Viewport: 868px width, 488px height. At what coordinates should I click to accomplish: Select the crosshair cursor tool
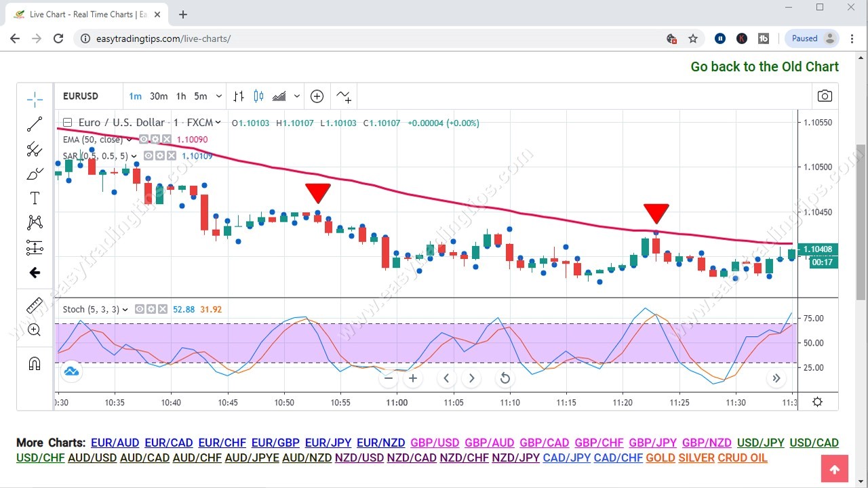tap(35, 99)
